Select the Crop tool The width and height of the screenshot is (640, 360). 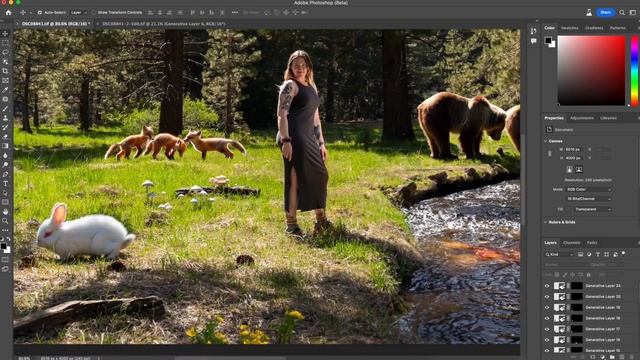coord(5,71)
